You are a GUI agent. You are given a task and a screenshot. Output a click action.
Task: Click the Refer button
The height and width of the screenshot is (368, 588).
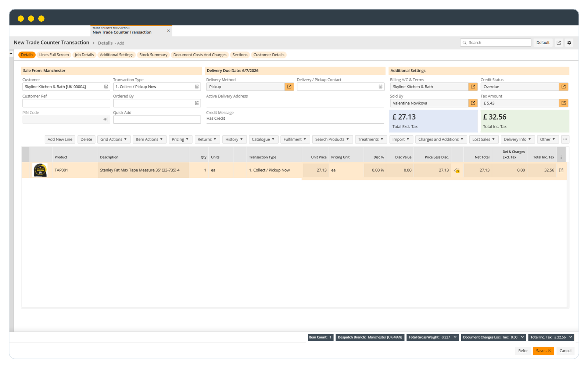[523, 351]
